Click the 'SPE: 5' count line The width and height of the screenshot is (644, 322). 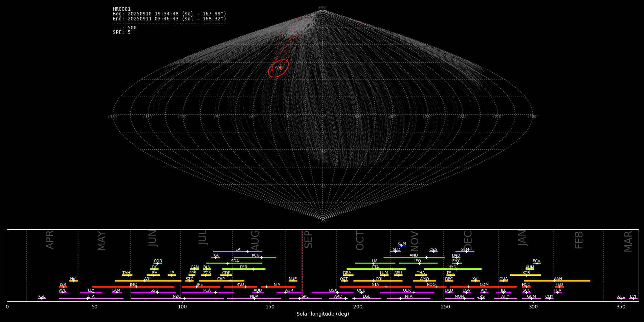[122, 32]
